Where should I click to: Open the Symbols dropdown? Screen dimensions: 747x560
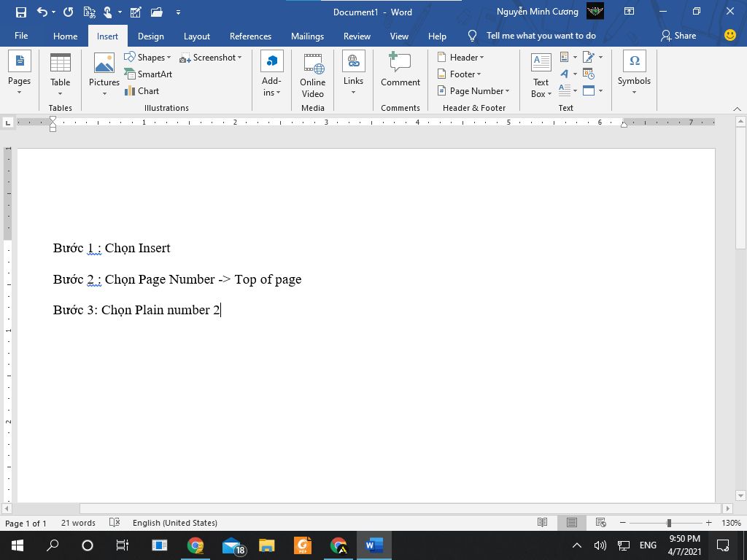pyautogui.click(x=634, y=72)
